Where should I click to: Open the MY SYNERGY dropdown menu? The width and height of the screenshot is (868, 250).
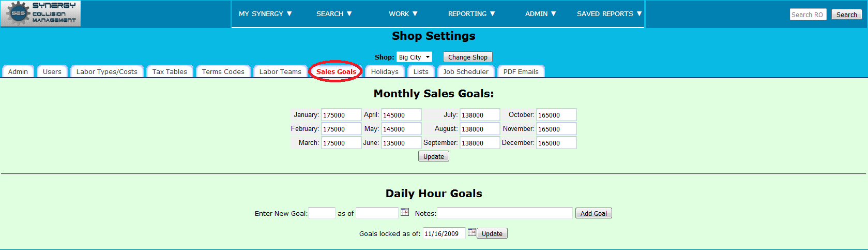point(265,14)
